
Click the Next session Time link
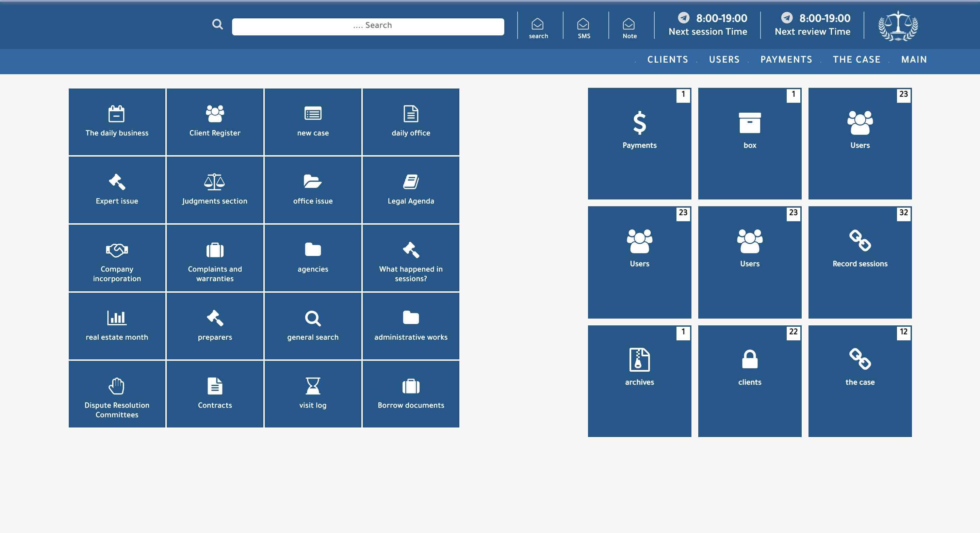708,32
